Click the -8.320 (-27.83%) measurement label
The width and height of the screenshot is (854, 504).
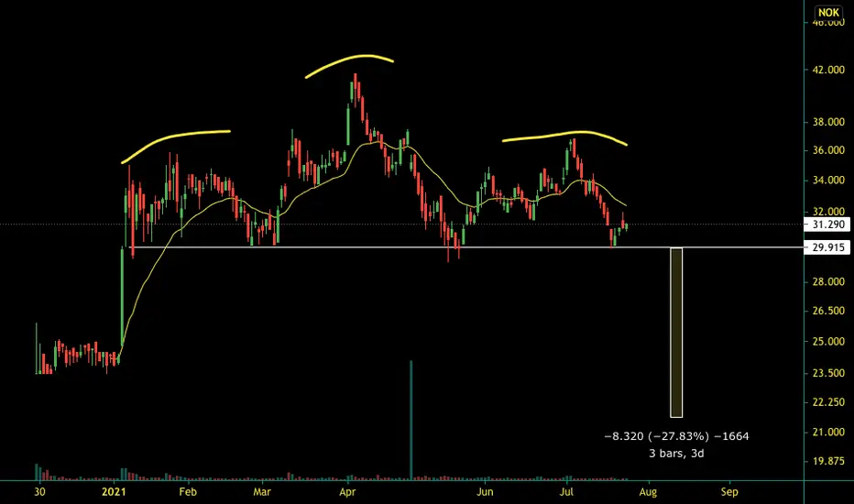point(676,436)
